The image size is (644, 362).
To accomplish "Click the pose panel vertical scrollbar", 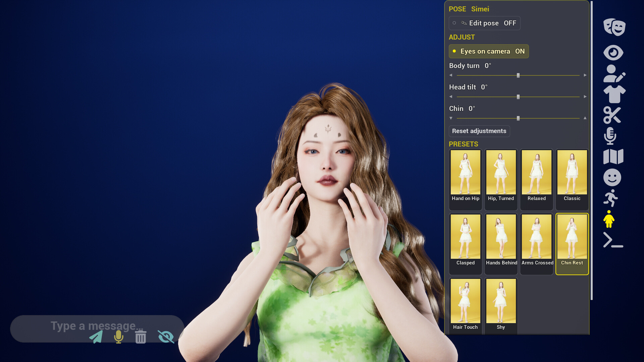I will coord(592,151).
